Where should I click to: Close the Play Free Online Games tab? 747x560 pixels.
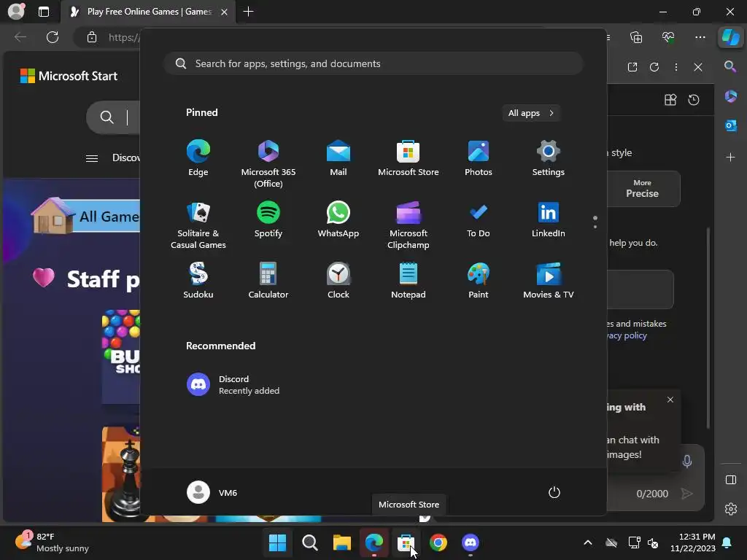coord(224,12)
